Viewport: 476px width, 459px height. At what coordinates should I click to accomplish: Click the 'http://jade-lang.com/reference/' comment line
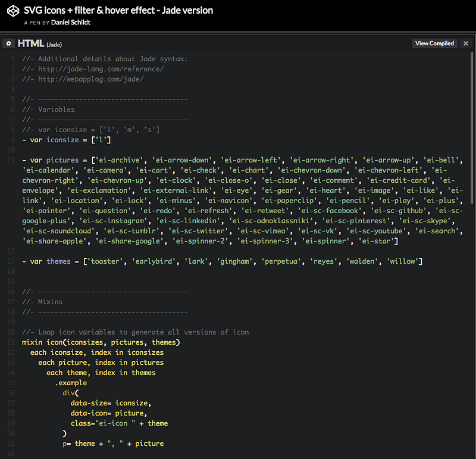point(93,69)
